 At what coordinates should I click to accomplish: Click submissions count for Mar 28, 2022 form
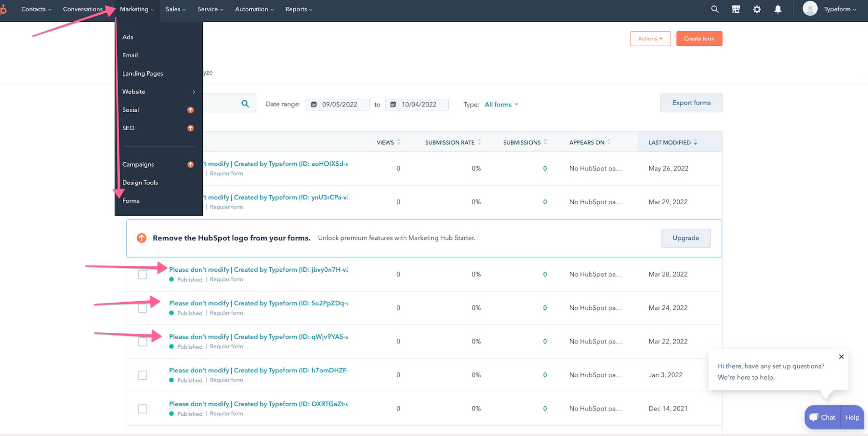[x=545, y=275]
